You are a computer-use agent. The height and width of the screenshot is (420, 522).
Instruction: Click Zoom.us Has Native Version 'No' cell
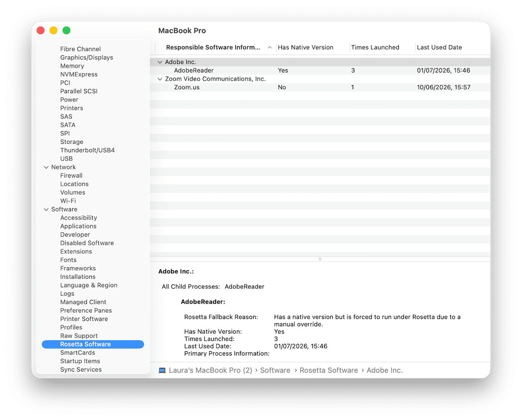point(282,88)
